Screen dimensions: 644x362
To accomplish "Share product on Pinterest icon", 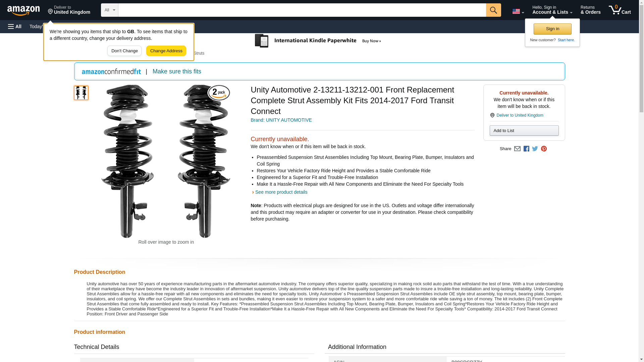I will tap(544, 149).
